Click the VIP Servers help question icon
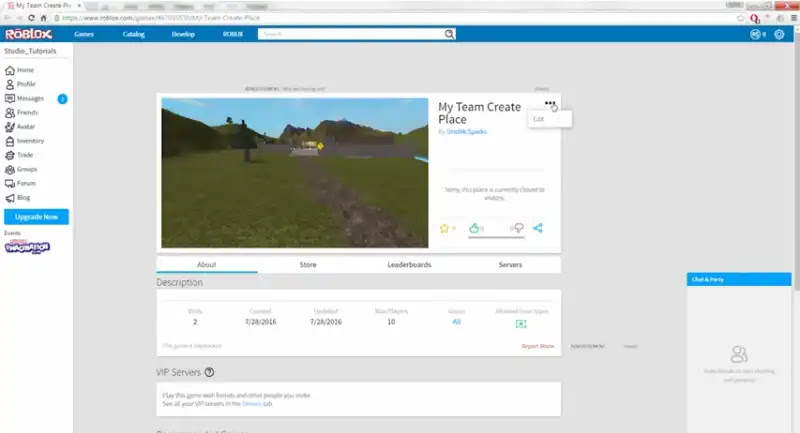 209,372
